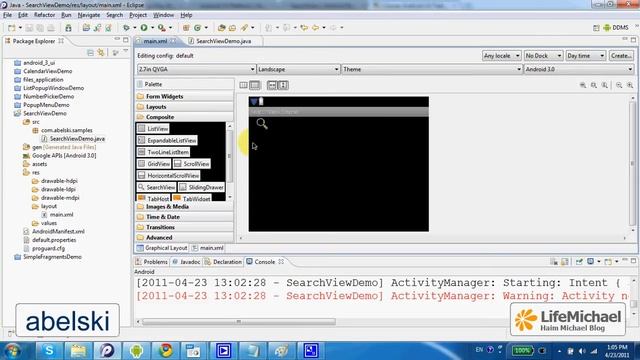Expand the Form Widgets palette category
The width and height of the screenshot is (640, 360).
click(184, 96)
